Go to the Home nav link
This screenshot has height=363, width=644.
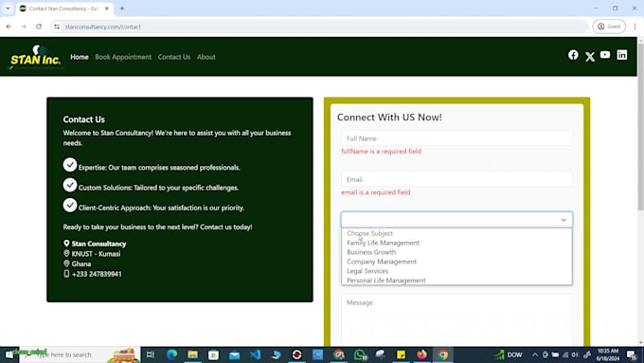pos(80,57)
